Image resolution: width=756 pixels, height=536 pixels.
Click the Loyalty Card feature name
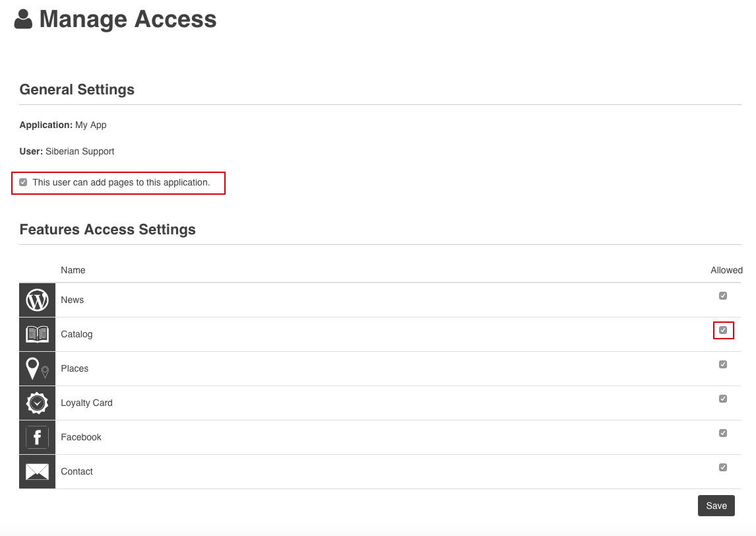86,403
